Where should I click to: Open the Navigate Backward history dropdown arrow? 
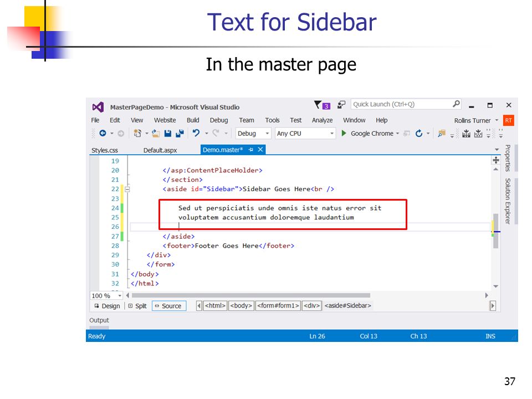point(111,134)
